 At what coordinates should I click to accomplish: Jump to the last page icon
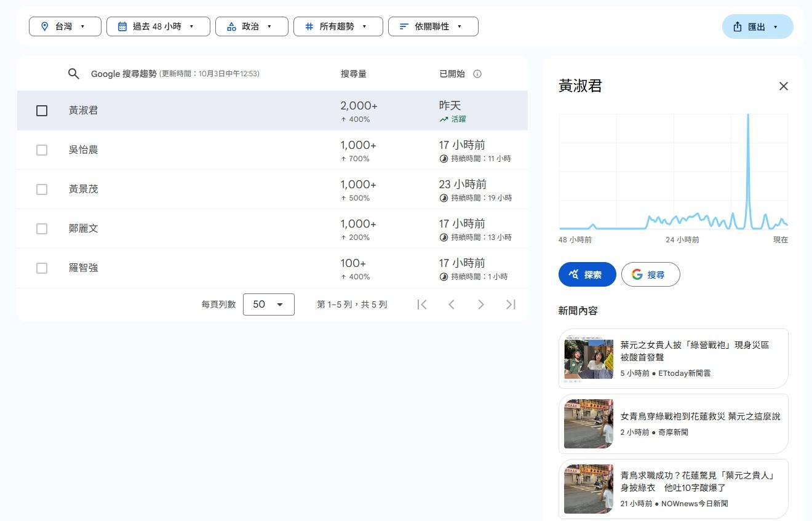pyautogui.click(x=511, y=304)
